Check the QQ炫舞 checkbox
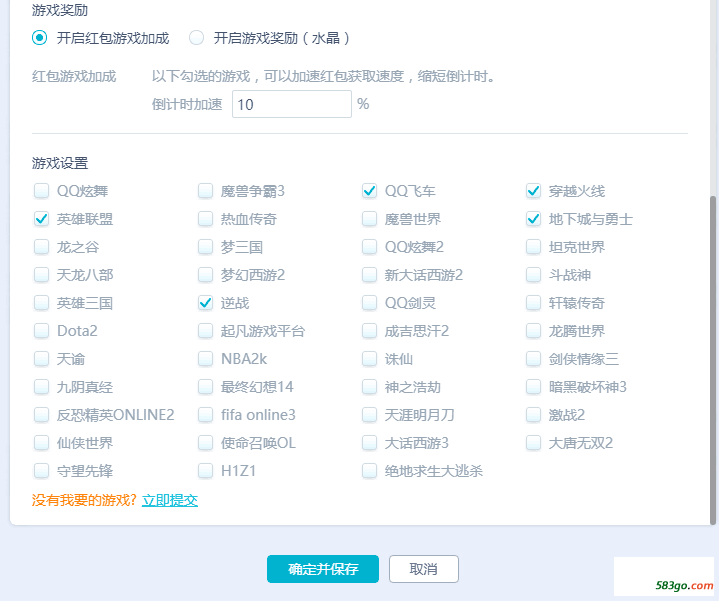Viewport: 719px width, 601px height. pyautogui.click(x=42, y=191)
